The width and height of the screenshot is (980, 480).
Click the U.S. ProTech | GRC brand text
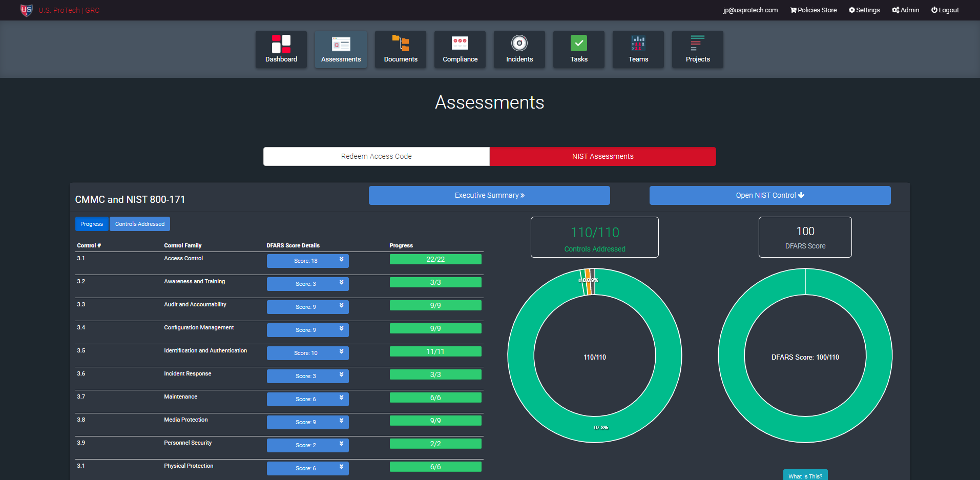pyautogui.click(x=69, y=10)
